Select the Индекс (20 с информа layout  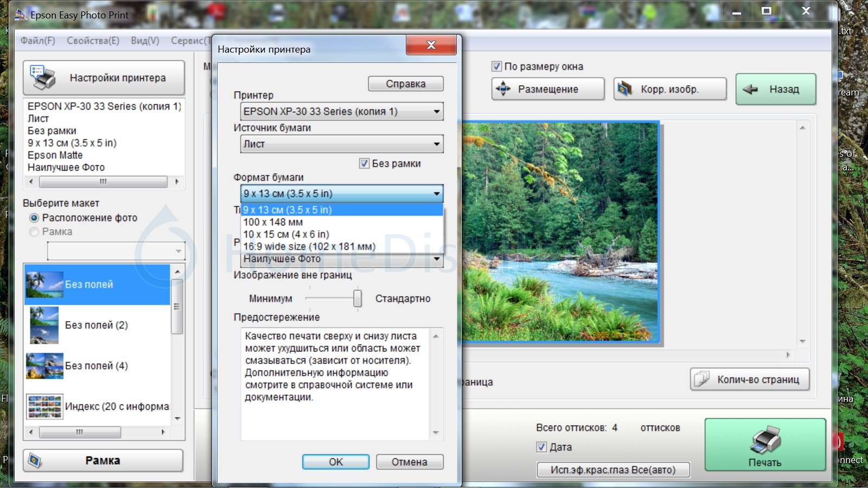[x=98, y=407]
